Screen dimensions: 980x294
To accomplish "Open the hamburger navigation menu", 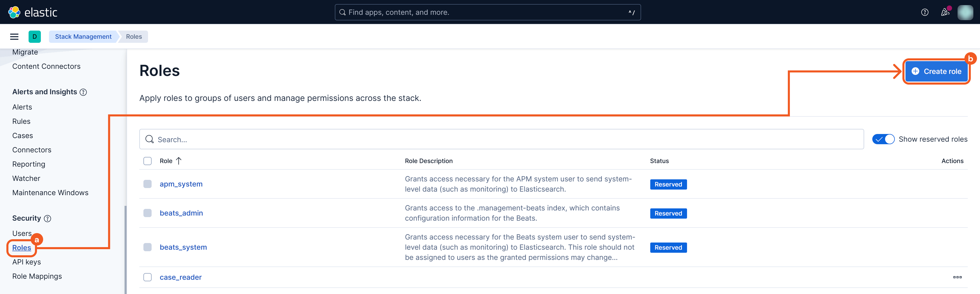I will [14, 36].
